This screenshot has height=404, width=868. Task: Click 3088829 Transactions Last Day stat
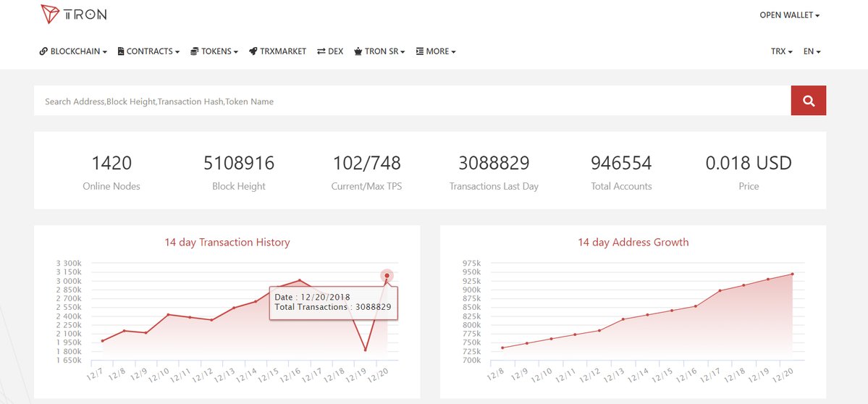(x=494, y=172)
